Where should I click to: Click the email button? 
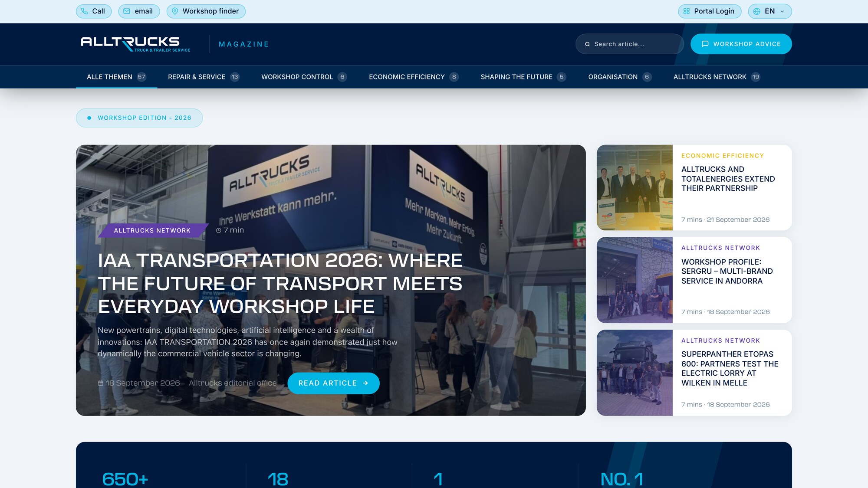(139, 11)
